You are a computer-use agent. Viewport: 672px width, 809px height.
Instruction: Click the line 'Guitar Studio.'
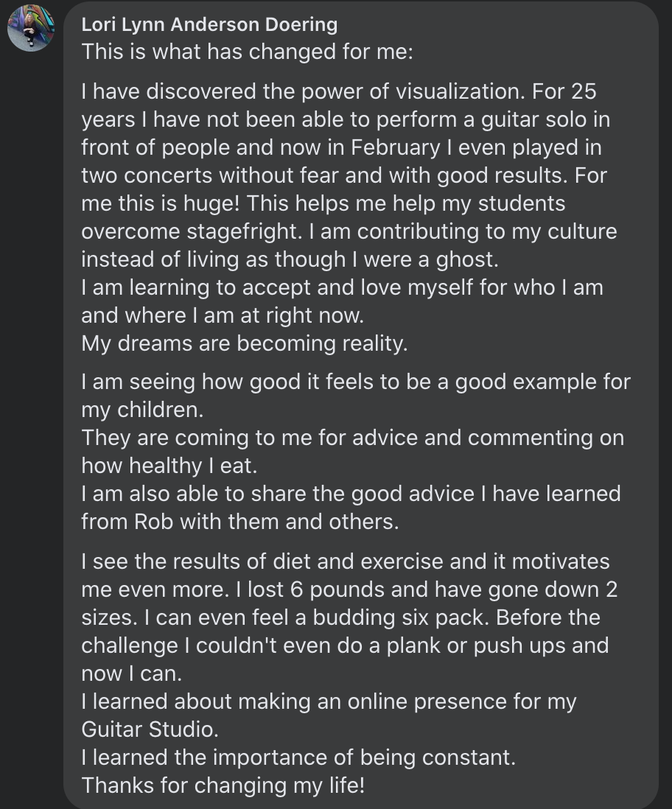click(x=150, y=729)
